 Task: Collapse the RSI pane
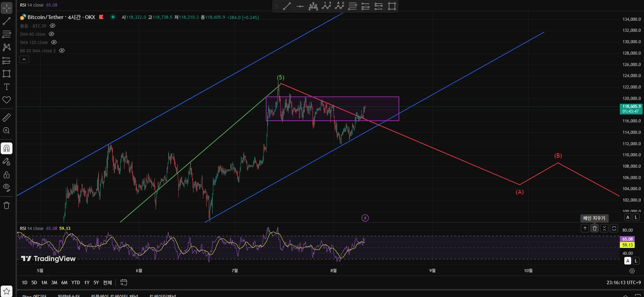coord(604,228)
